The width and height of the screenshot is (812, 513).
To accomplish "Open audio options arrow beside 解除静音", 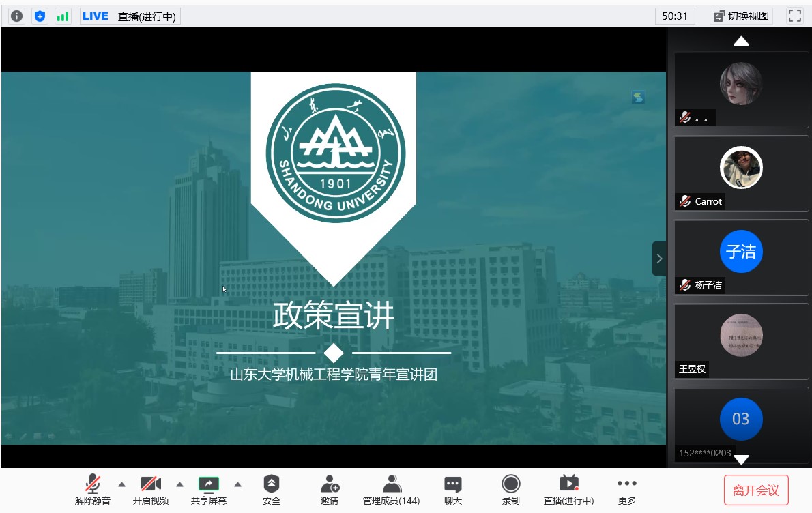I will 121,484.
